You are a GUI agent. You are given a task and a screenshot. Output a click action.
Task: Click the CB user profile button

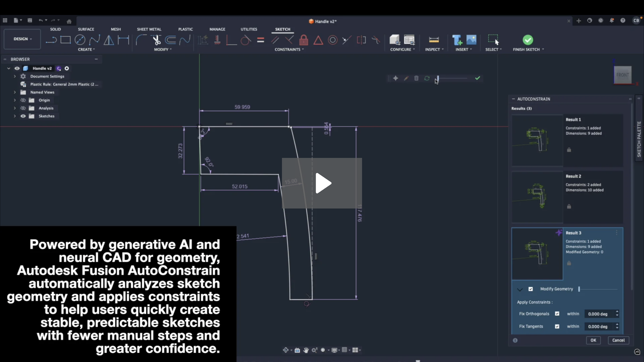point(636,20)
